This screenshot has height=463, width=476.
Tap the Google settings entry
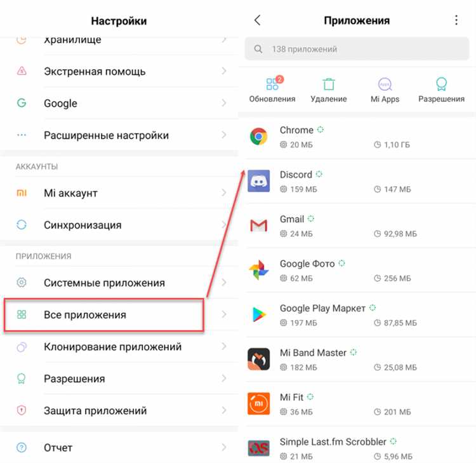coord(119,104)
